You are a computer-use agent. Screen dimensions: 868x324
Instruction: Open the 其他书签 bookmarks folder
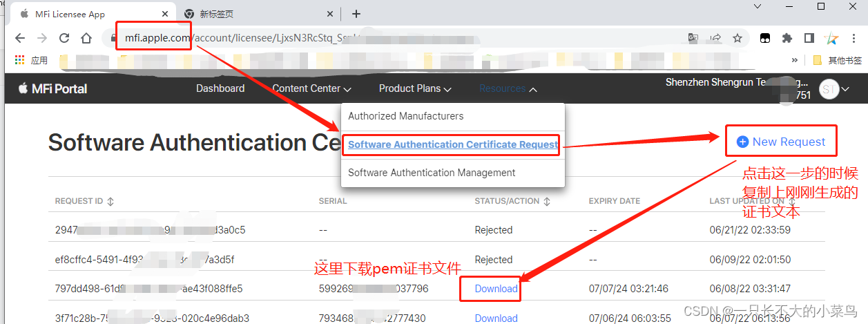(837, 60)
